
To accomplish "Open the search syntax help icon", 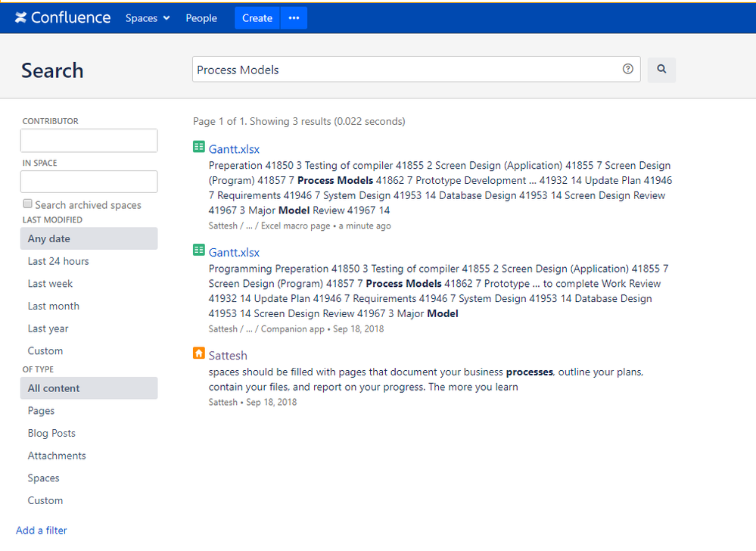I will click(627, 69).
